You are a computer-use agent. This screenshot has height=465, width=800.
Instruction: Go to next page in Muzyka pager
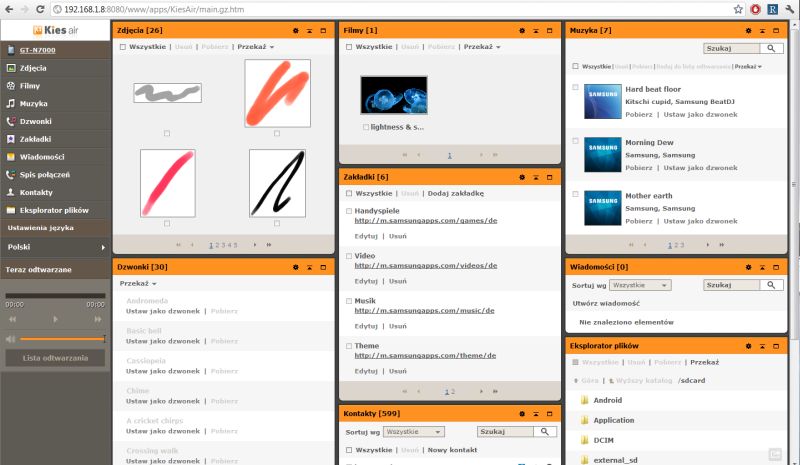(x=708, y=245)
